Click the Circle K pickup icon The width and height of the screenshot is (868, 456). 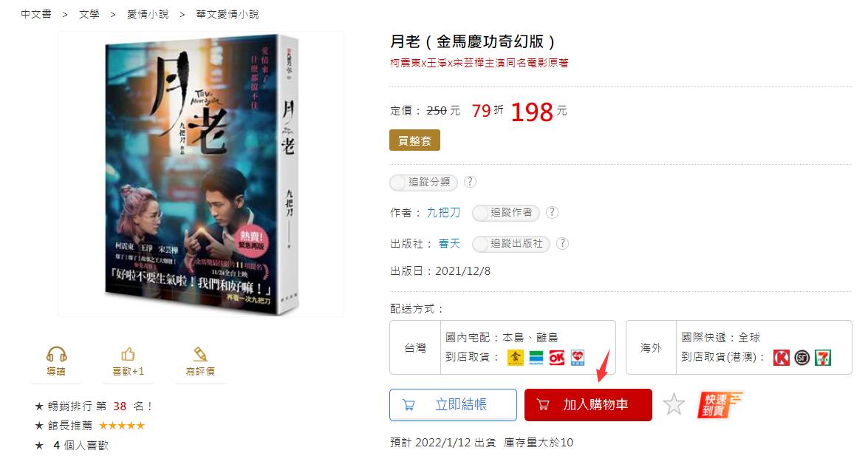click(781, 358)
